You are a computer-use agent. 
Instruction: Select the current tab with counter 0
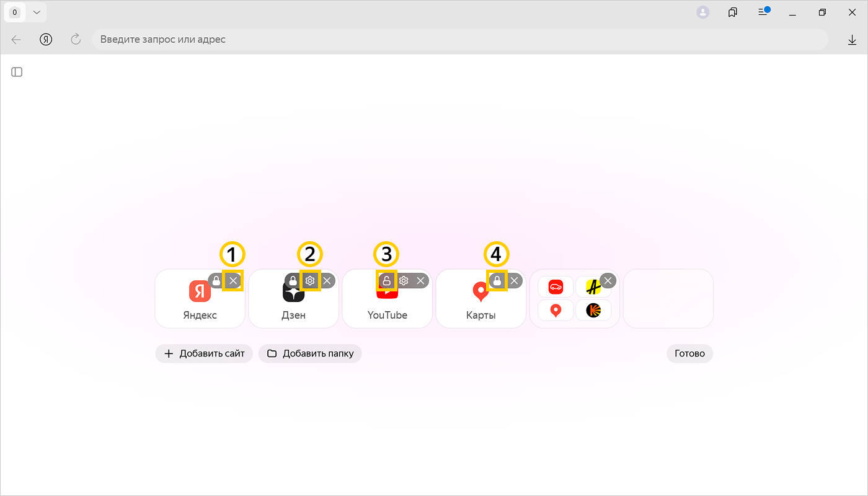pyautogui.click(x=15, y=12)
